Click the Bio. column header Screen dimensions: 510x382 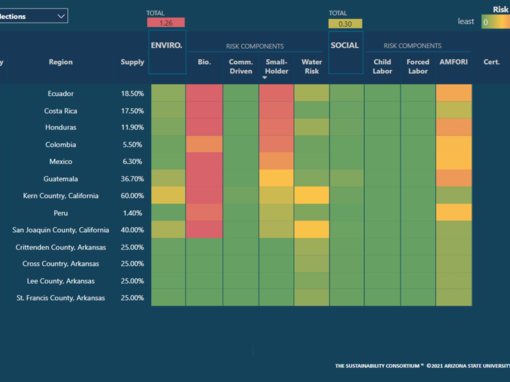point(204,62)
